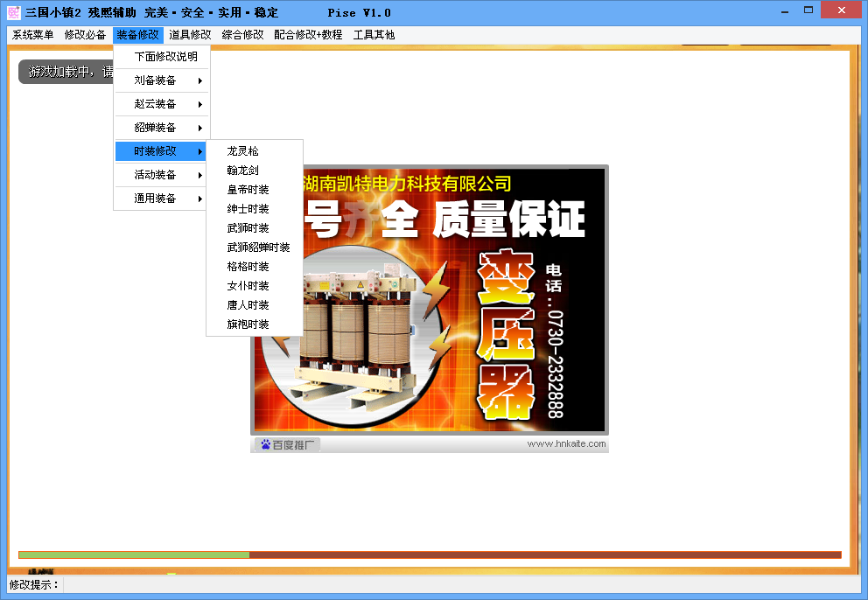
Task: Select 武狮时装 option
Action: coord(255,228)
